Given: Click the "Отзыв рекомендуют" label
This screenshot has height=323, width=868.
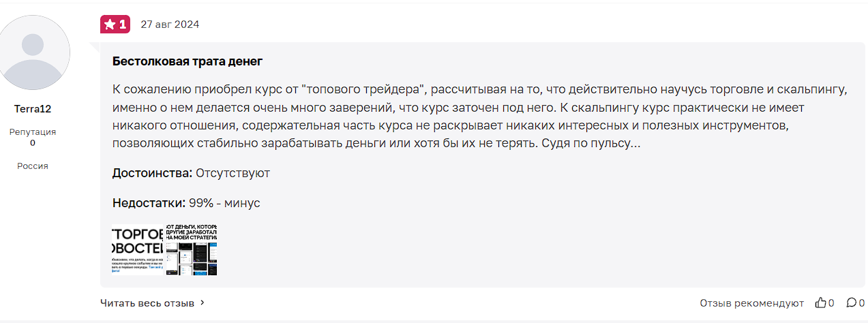Looking at the screenshot, I should 751,303.
